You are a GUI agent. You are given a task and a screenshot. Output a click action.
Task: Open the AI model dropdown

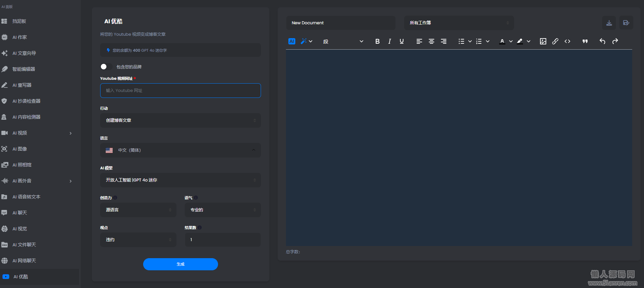(180, 180)
